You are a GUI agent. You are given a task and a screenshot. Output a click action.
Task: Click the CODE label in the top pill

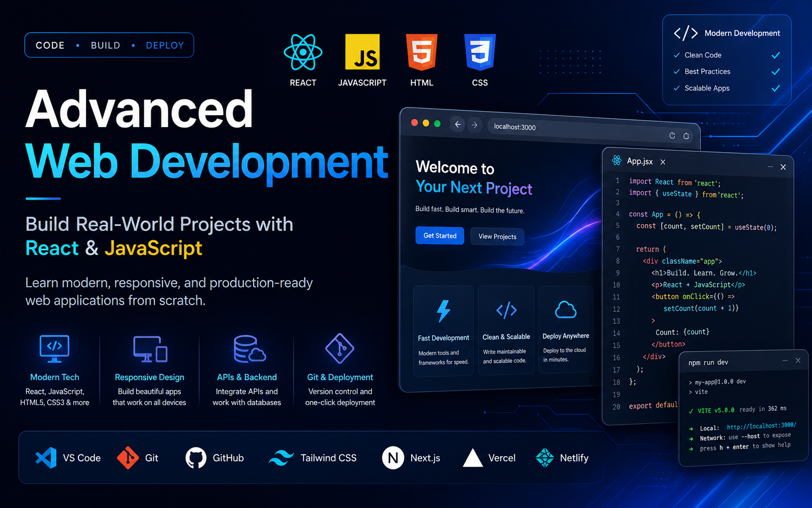click(x=50, y=45)
